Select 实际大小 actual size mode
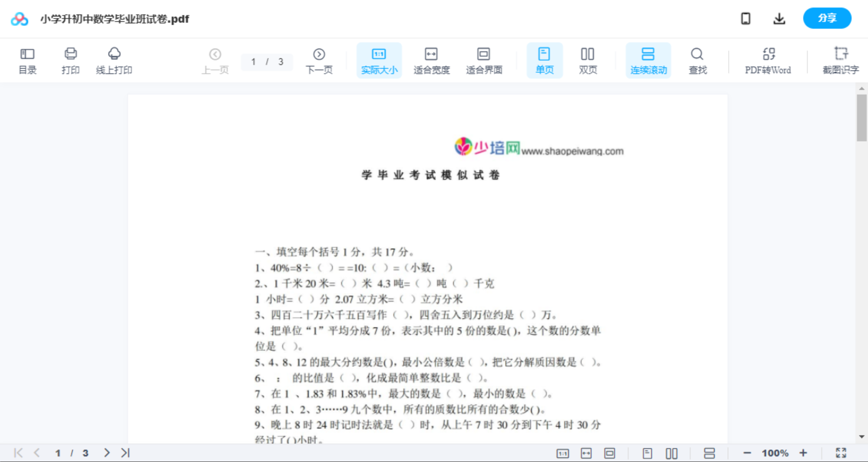 (x=379, y=60)
